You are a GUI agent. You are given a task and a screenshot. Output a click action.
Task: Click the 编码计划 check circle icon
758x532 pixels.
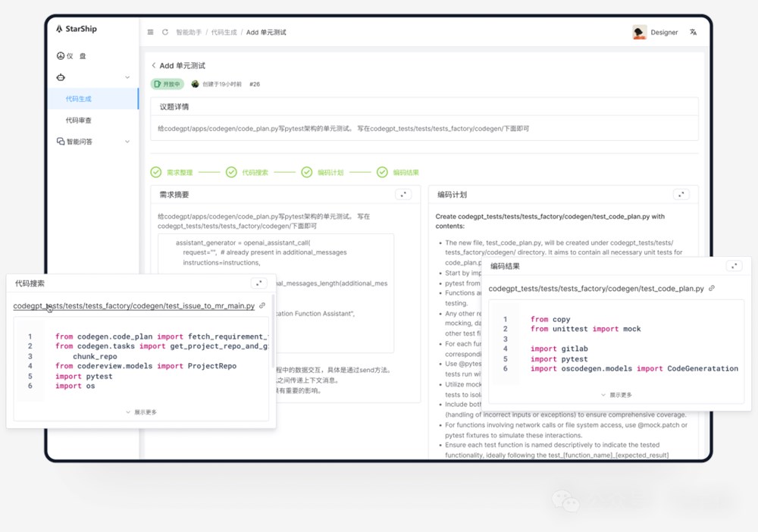(x=307, y=172)
